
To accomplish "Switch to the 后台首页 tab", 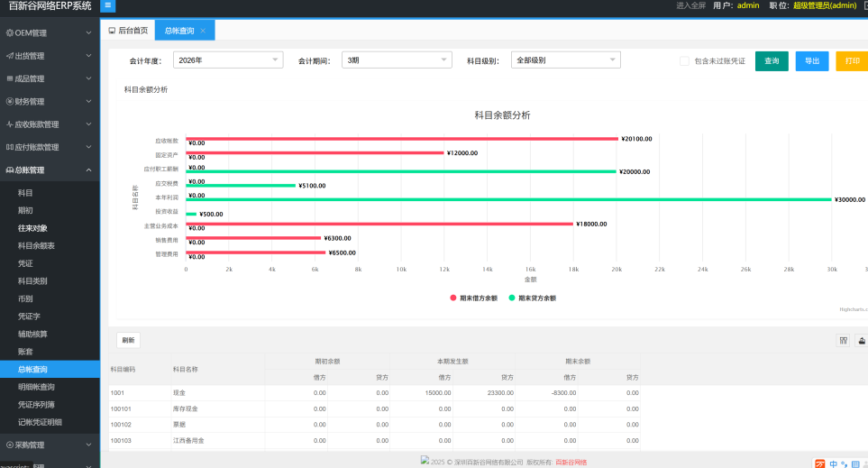I will (128, 31).
